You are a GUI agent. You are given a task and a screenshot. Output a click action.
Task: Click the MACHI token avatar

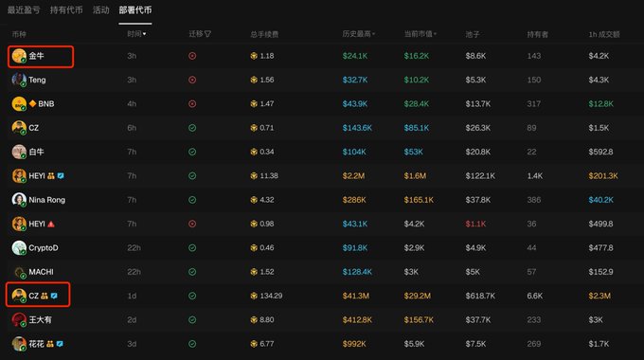coord(19,272)
